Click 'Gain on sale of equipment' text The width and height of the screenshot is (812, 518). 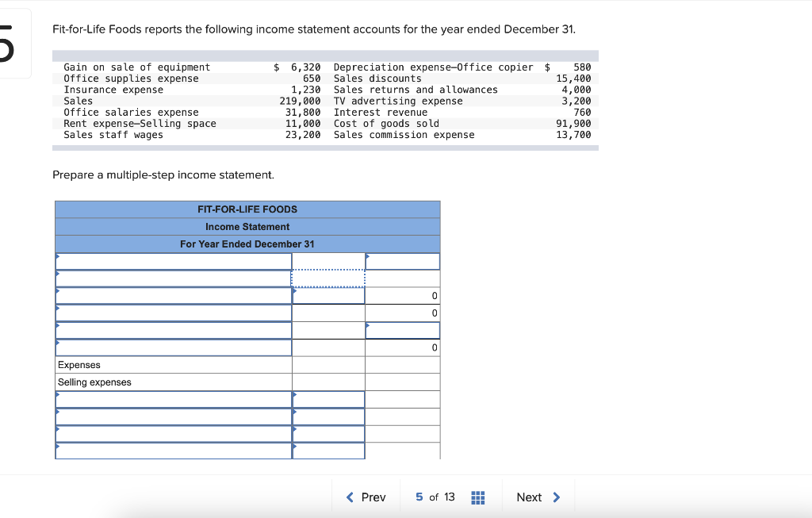[x=136, y=67]
